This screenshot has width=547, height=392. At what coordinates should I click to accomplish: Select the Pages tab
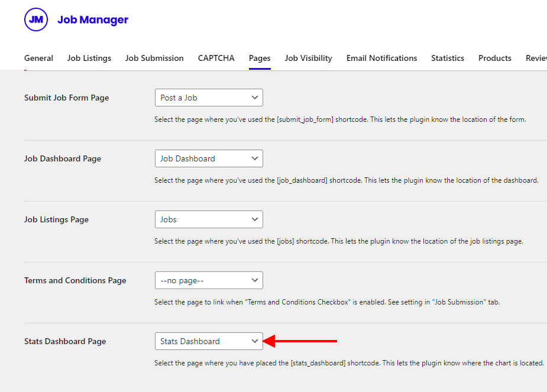(x=260, y=58)
